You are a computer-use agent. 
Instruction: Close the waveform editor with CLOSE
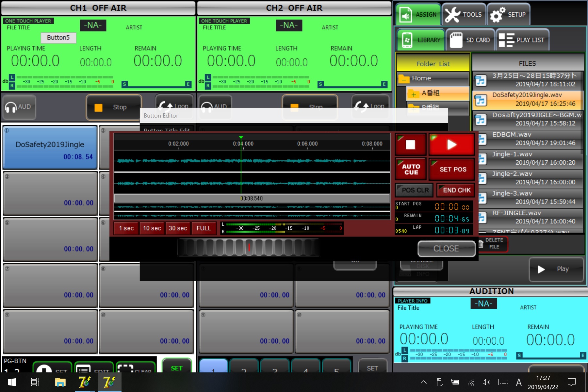point(446,249)
